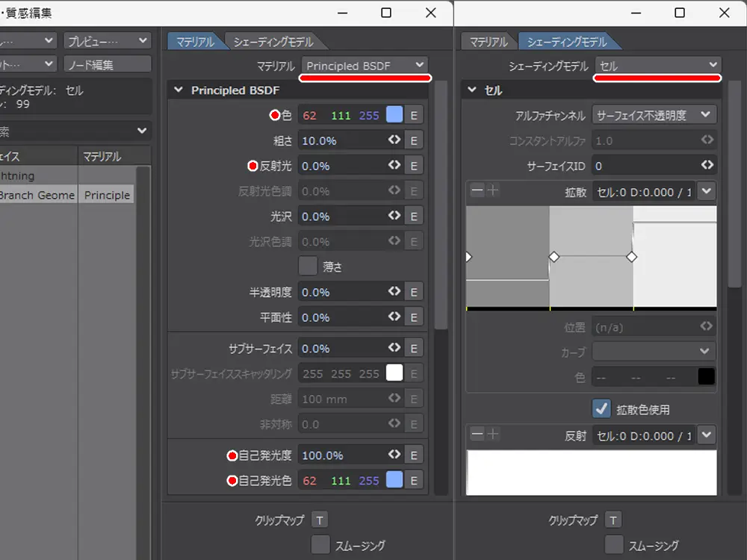Click the T button next to クリップマップ in left panel
Viewport: 747px width, 560px height.
click(x=319, y=520)
